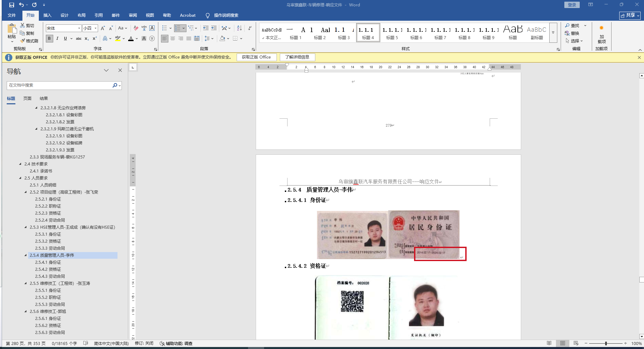Click the 了解详细信息 button
The height and width of the screenshot is (349, 644).
point(297,57)
